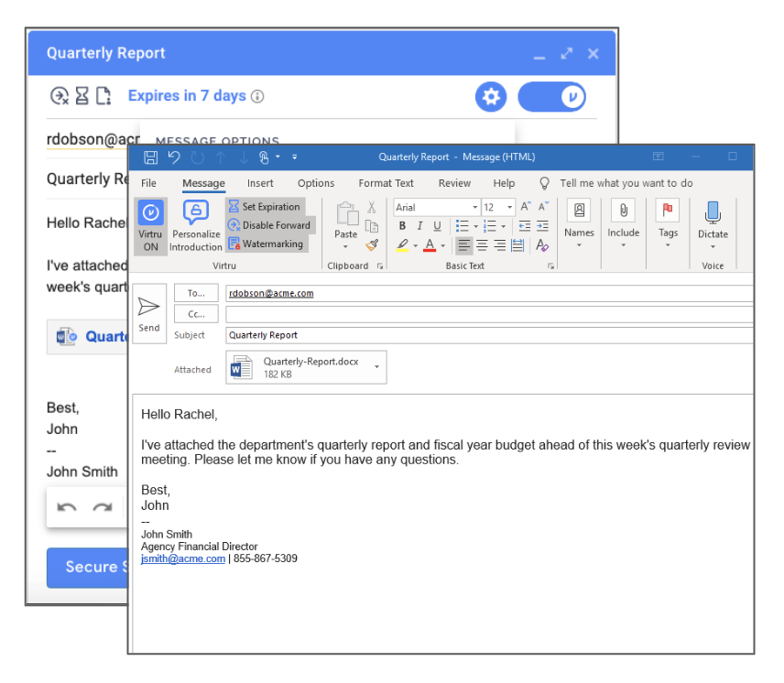
Task: Click the To... recipients button
Action: [x=196, y=293]
